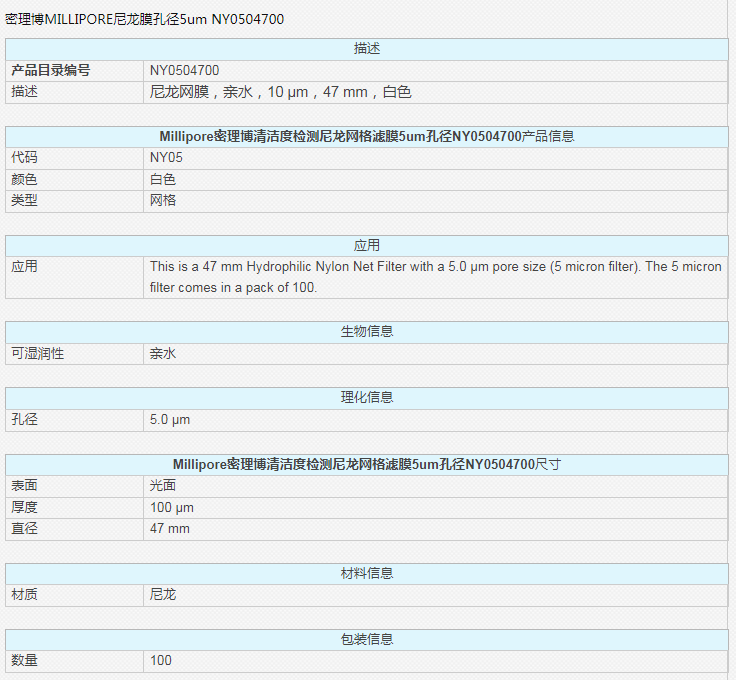Viewport: 736px width, 680px height.
Task: Click quantity value '100' in the 数量 row
Action: tap(161, 660)
